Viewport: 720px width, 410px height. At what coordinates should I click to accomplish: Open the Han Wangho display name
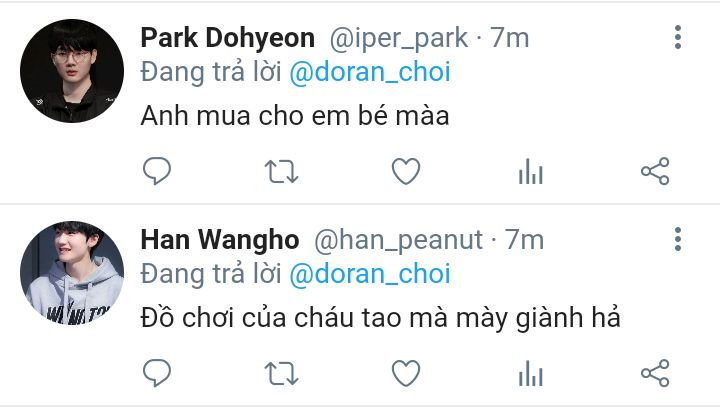(x=220, y=240)
